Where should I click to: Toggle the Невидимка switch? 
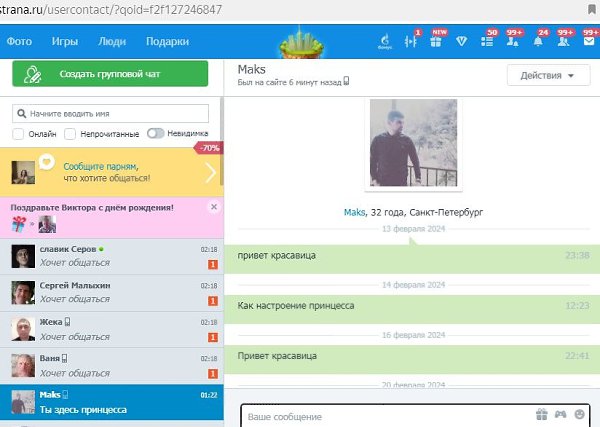tap(155, 133)
